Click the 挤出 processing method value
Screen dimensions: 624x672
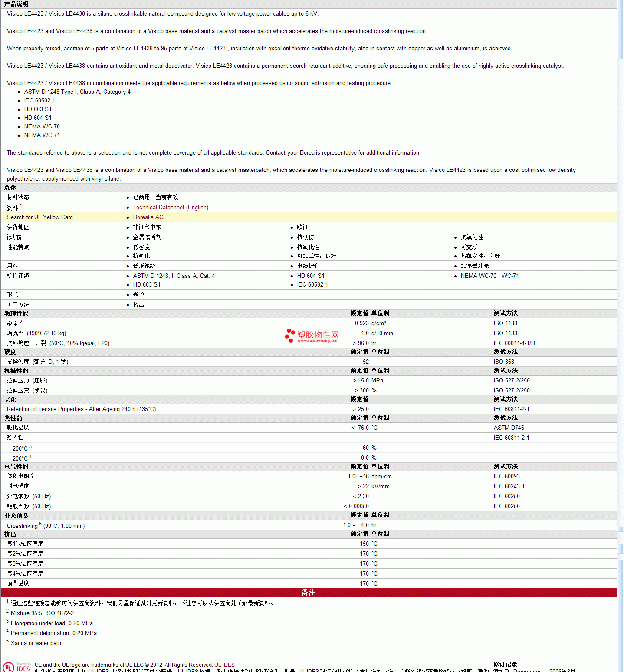pyautogui.click(x=138, y=305)
